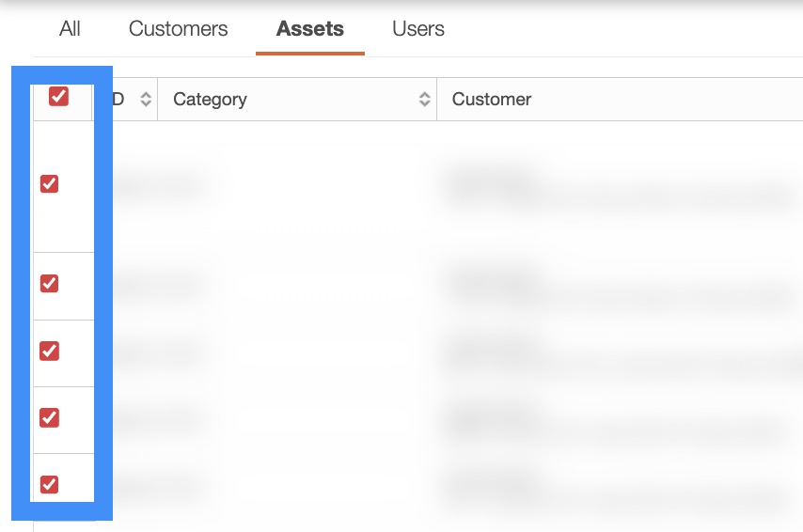Click the first row's blurred category cell
The height and width of the screenshot is (532, 803).
[158, 185]
